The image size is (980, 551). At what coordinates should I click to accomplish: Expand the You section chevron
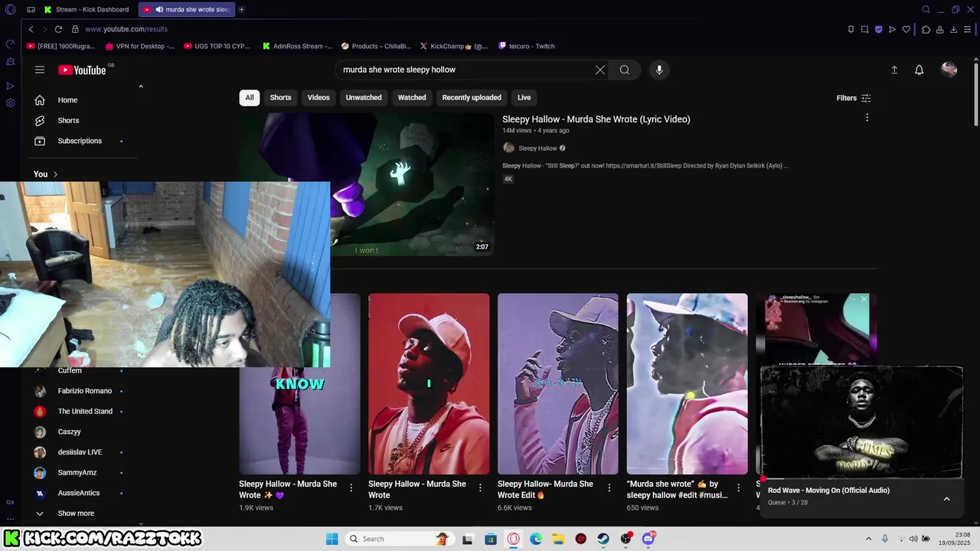[55, 174]
